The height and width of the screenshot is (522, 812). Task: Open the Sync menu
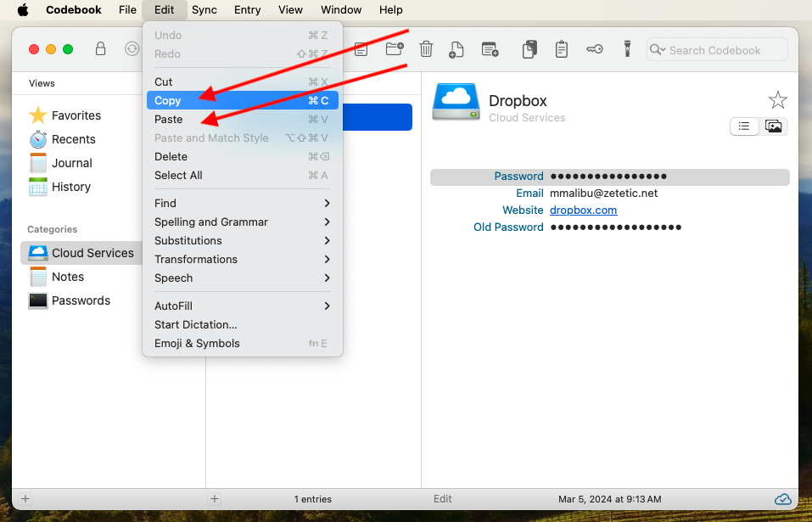(204, 10)
